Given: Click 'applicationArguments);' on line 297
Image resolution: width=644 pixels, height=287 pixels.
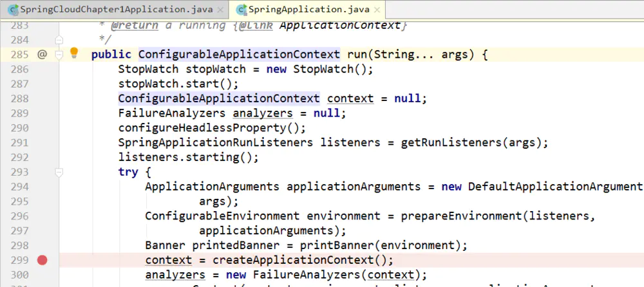Looking at the screenshot, I should [272, 231].
